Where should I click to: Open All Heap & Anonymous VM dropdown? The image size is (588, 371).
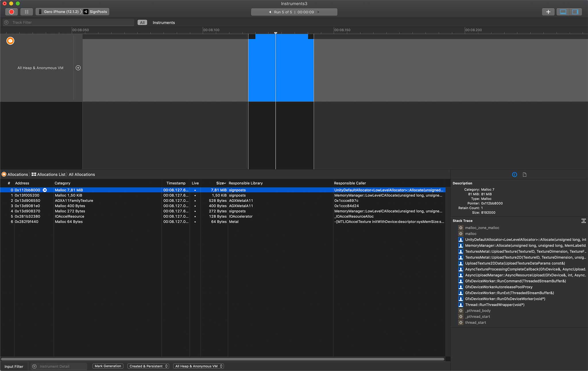[x=198, y=366]
